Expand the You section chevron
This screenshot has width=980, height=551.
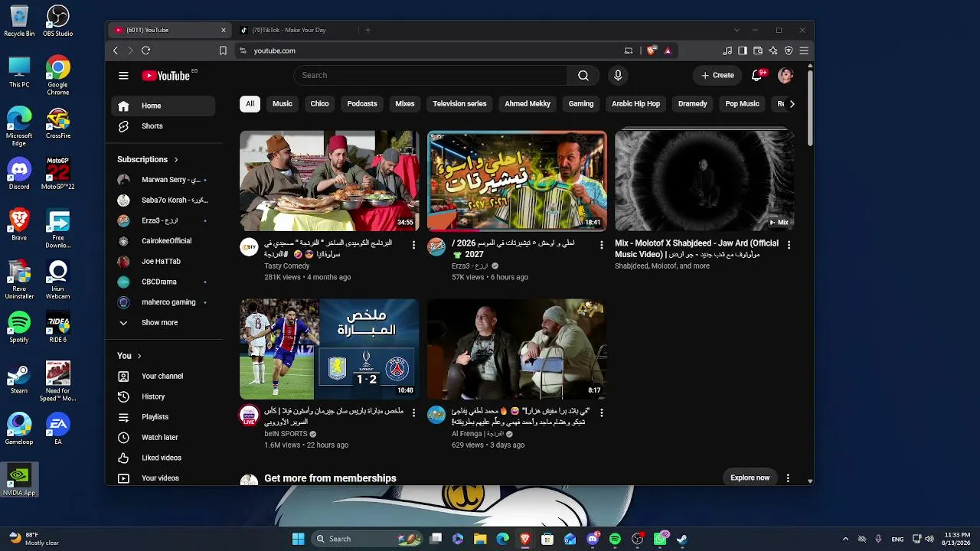[x=139, y=356]
